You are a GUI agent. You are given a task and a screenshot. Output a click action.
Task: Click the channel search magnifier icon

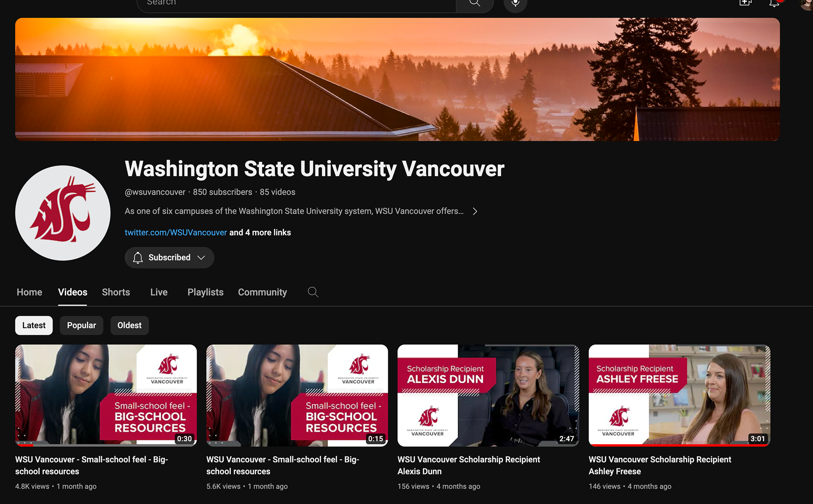coord(313,292)
